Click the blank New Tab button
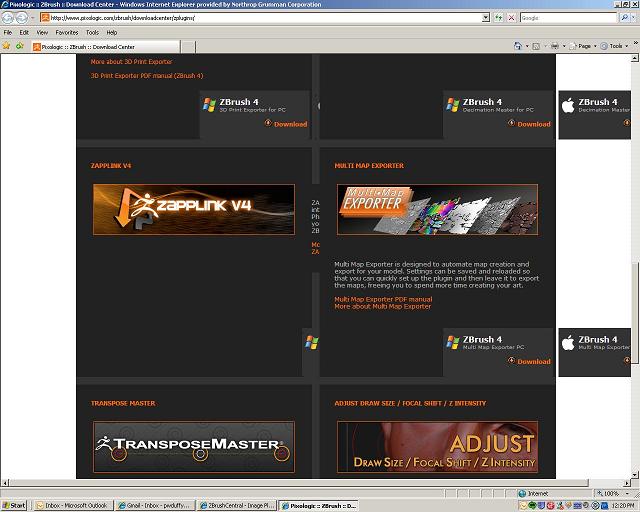This screenshot has height=512, width=640. click(188, 47)
